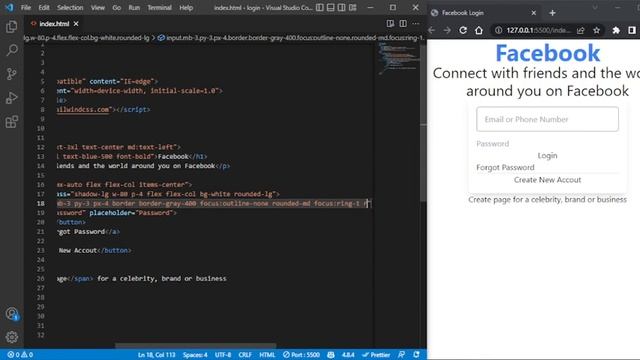This screenshot has height=360, width=640.
Task: Toggle the browser side panel icon
Action: [632, 30]
